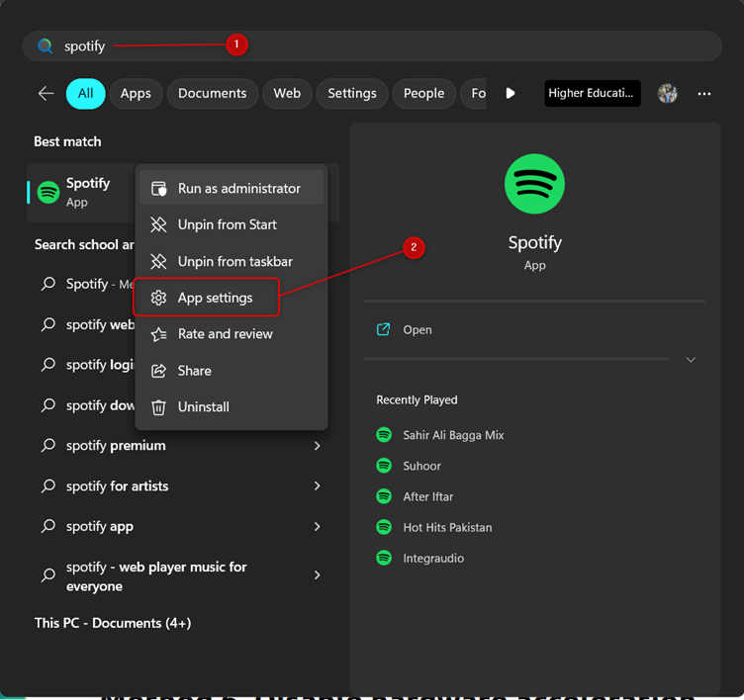Open This PC - Documents (4+) section
The width and height of the screenshot is (744, 700).
113,623
